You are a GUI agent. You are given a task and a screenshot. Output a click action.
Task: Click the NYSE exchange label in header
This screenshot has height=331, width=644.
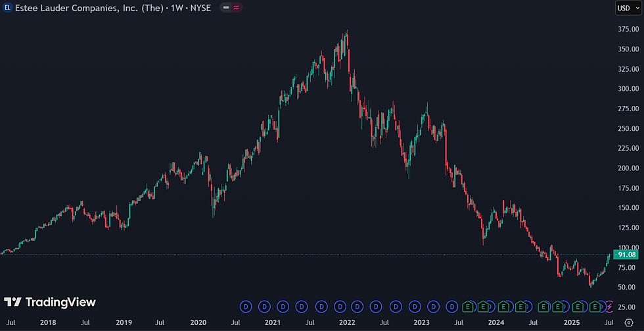pyautogui.click(x=200, y=8)
